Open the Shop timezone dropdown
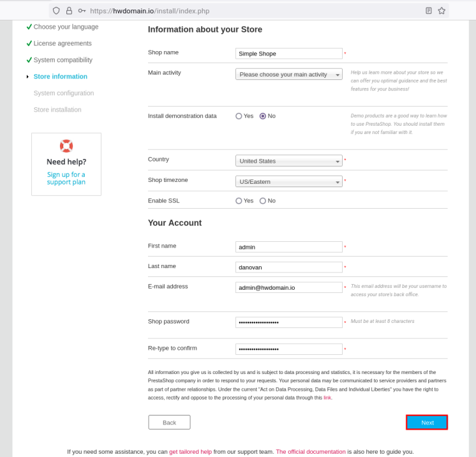The image size is (476, 457). pos(288,182)
